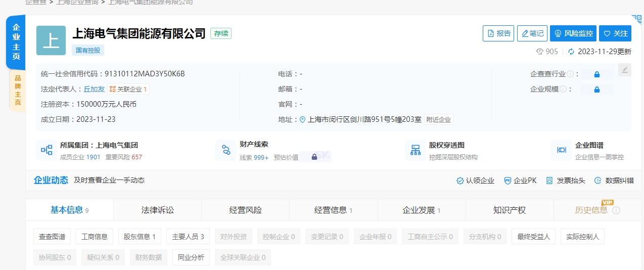
Task: Click the edit pencil icon in info panel
Action: coord(625,70)
